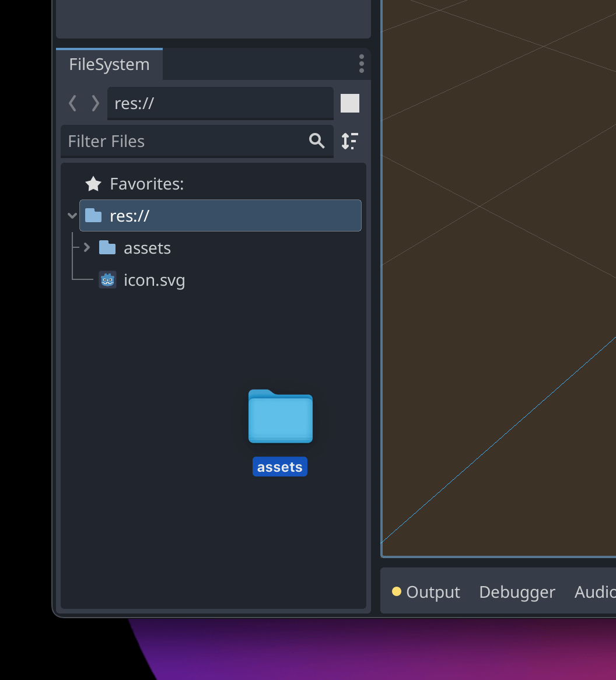616x680 pixels.
Task: Toggle the FileSystem split mode square button
Action: pos(349,103)
